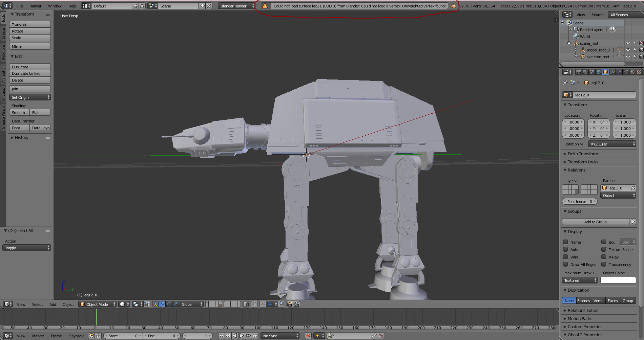
Task: Enable Draw All Edges checkbox
Action: [x=565, y=264]
